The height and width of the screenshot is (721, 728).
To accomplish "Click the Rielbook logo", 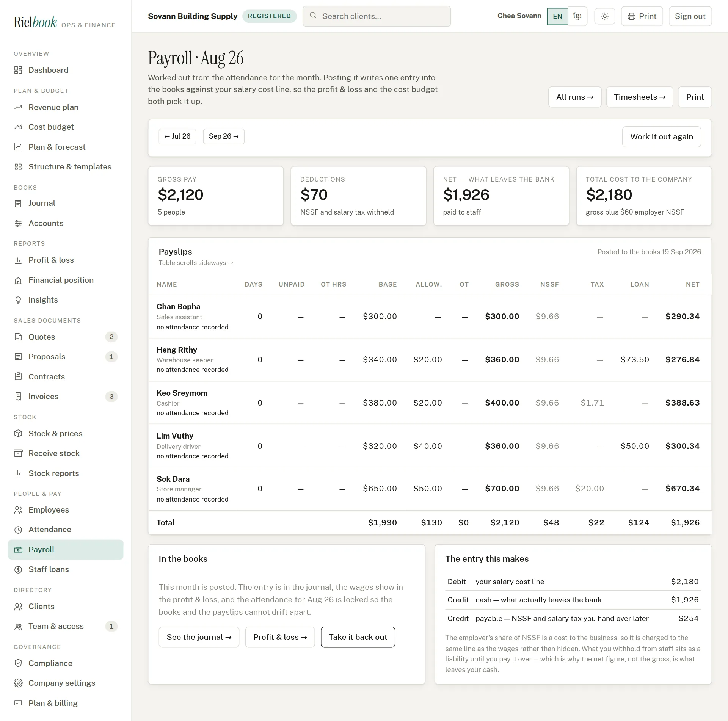I will pyautogui.click(x=35, y=22).
